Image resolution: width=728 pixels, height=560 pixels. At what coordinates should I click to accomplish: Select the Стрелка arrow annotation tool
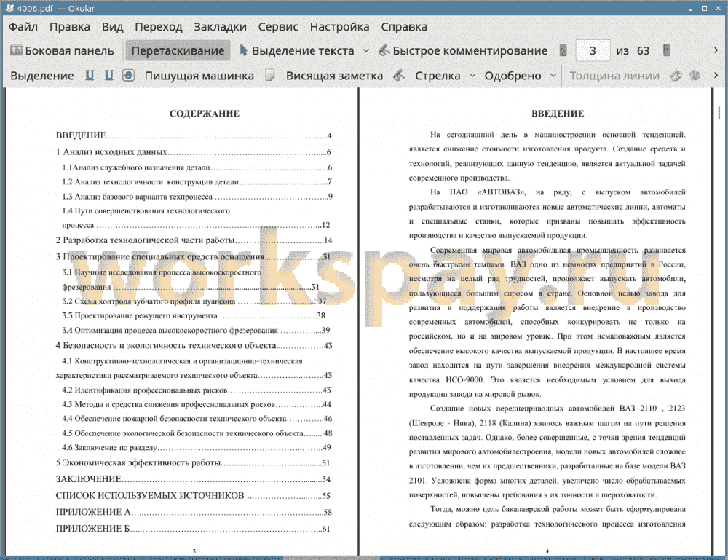(438, 76)
